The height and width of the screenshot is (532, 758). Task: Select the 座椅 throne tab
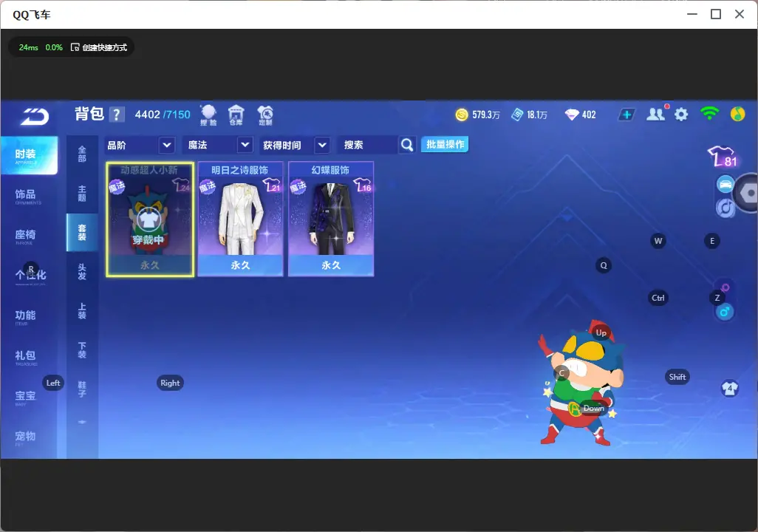26,236
